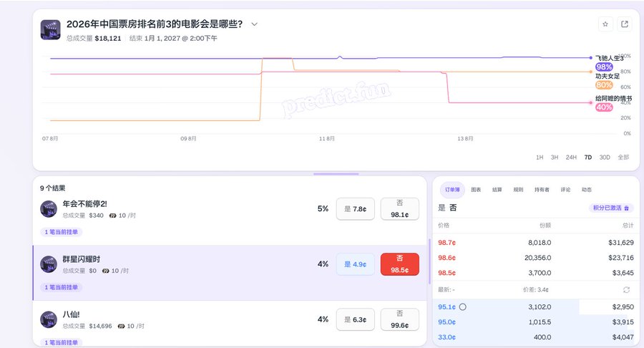Click points icon in 年会不能停2! row
Viewport: 644px width, 348px height.
pyautogui.click(x=112, y=216)
